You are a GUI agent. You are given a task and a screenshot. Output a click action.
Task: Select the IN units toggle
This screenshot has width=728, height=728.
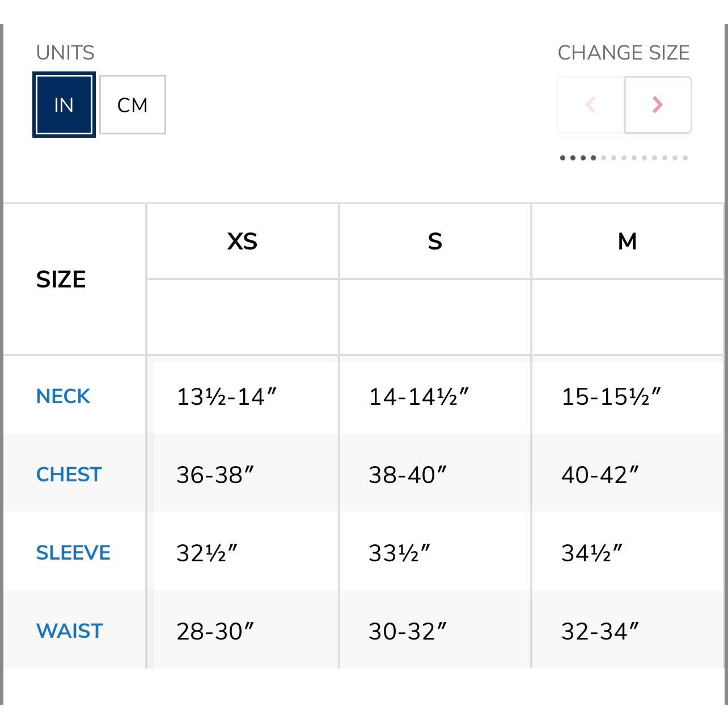coord(64,105)
